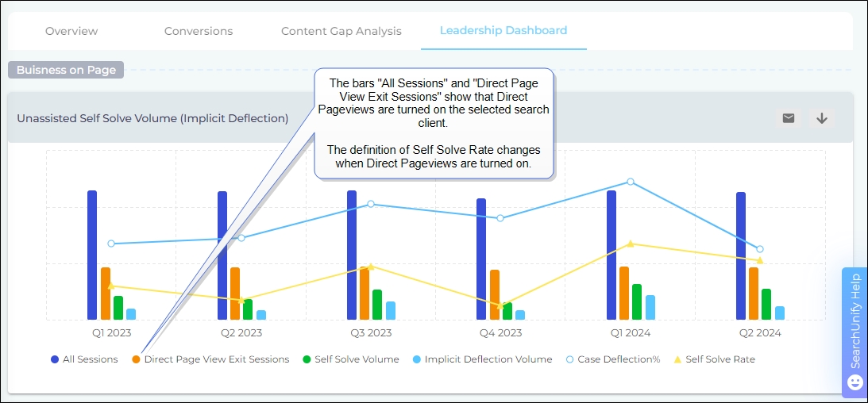
Task: Open the Overview tab
Action: (71, 31)
